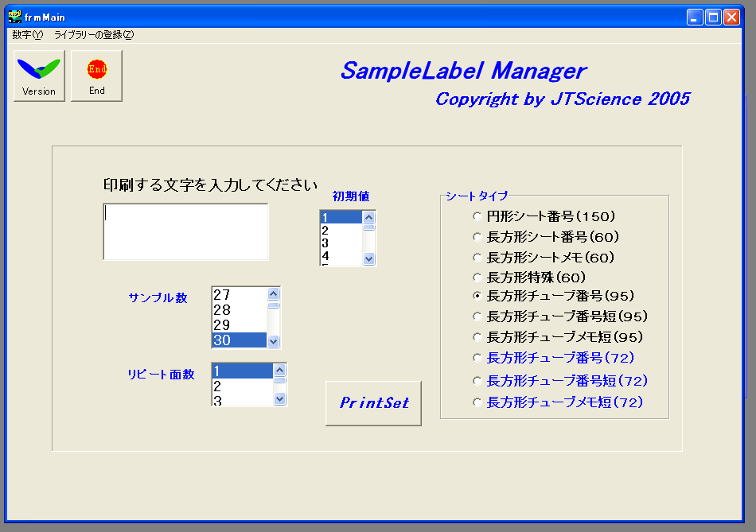
Task: Select 30 in サンプル数 list
Action: click(x=240, y=340)
